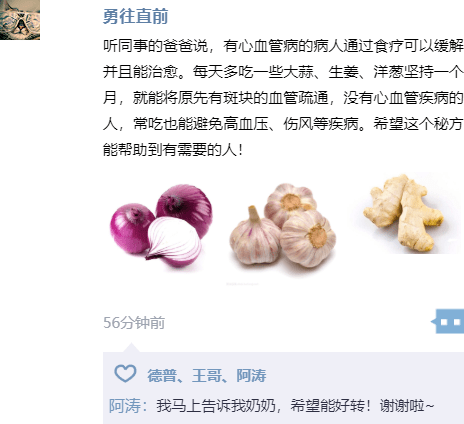The width and height of the screenshot is (464, 424).
Task: Click commenter name 阿涛 before the comment
Action: pyautogui.click(x=125, y=406)
